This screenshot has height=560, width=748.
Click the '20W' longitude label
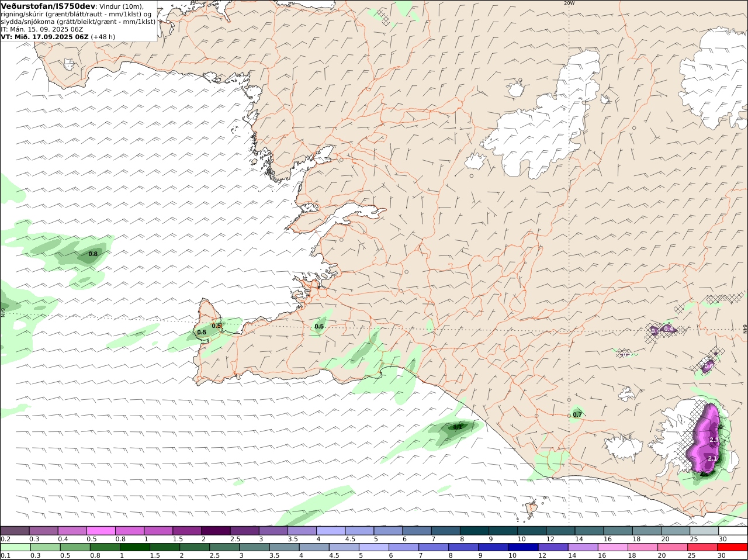569,3
